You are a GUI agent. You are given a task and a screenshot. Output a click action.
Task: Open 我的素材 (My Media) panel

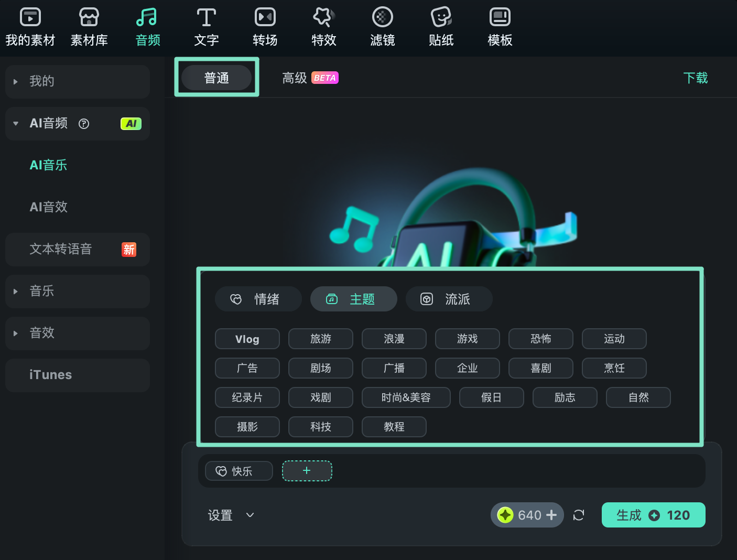pos(30,26)
